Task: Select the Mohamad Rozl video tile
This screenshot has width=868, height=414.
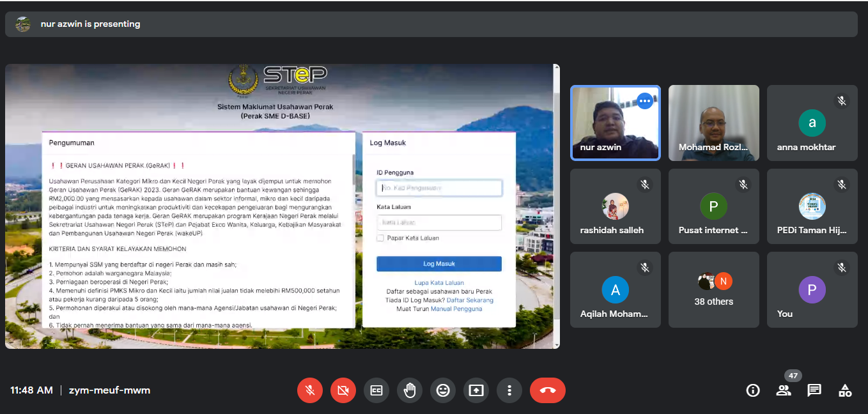Action: [714, 123]
